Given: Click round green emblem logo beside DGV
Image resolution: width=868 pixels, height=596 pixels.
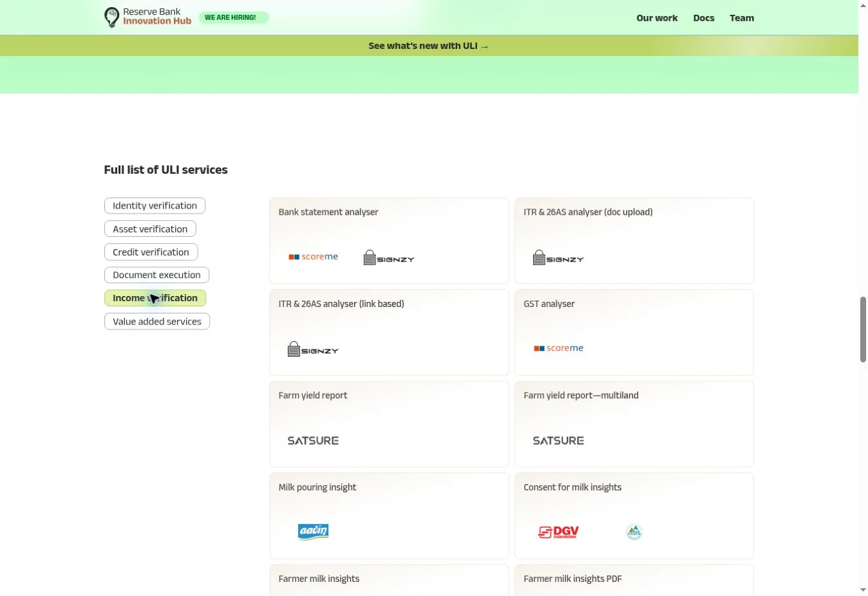Looking at the screenshot, I should pyautogui.click(x=634, y=532).
